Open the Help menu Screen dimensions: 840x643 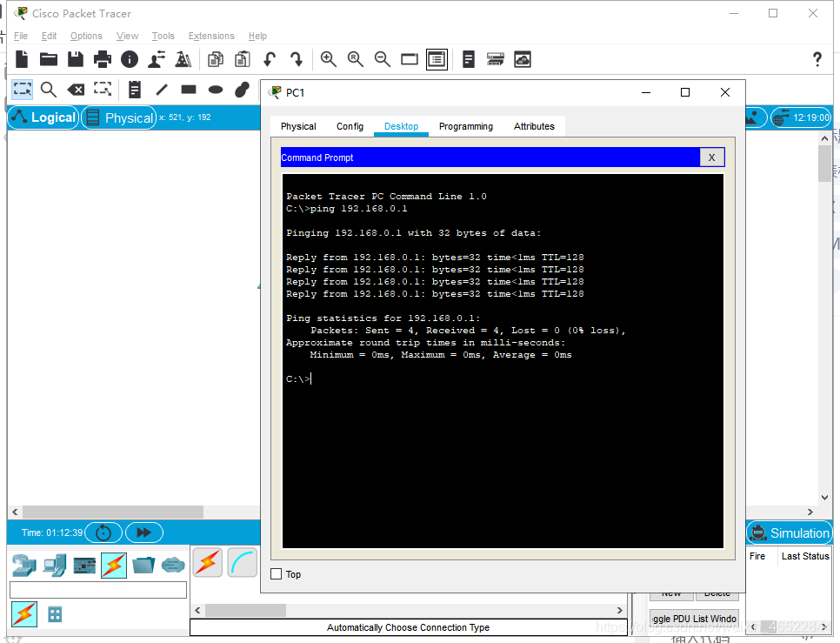tap(257, 36)
